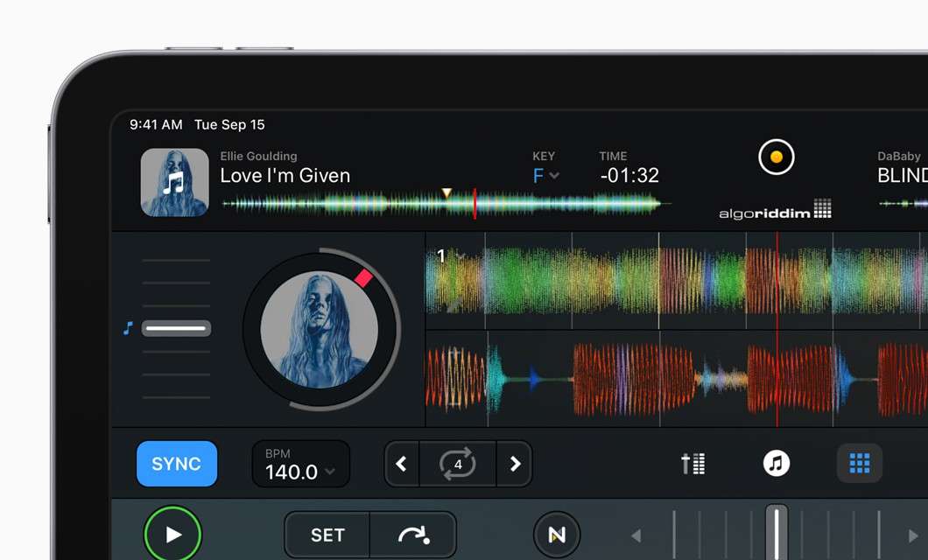Click the tempo slider handle
Image resolution: width=928 pixels, height=560 pixels.
pyautogui.click(x=176, y=329)
